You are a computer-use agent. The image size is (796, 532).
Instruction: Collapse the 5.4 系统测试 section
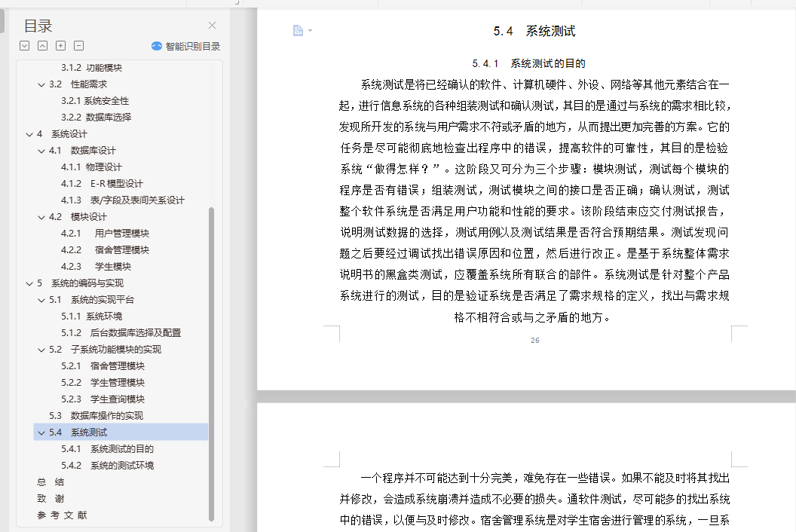(41, 433)
